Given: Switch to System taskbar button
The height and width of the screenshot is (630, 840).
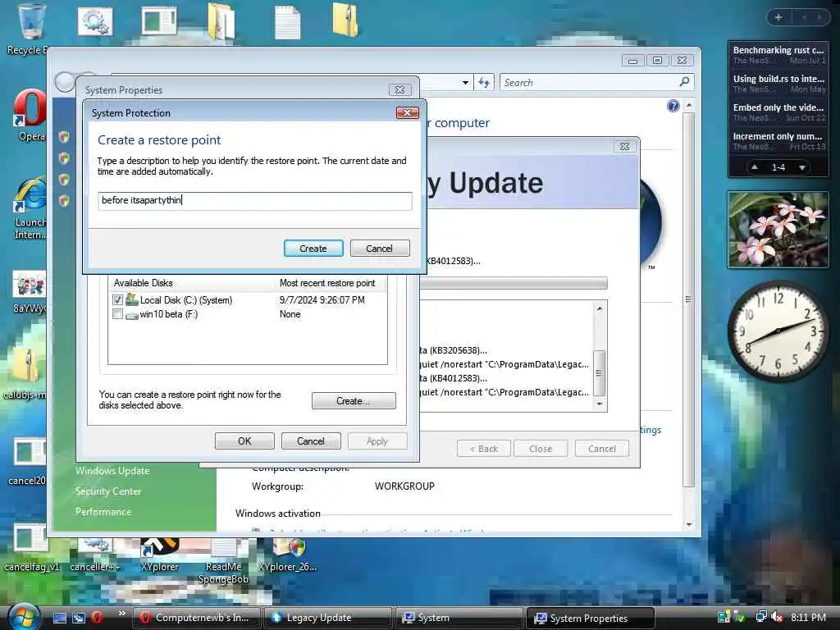Looking at the screenshot, I should (x=459, y=618).
